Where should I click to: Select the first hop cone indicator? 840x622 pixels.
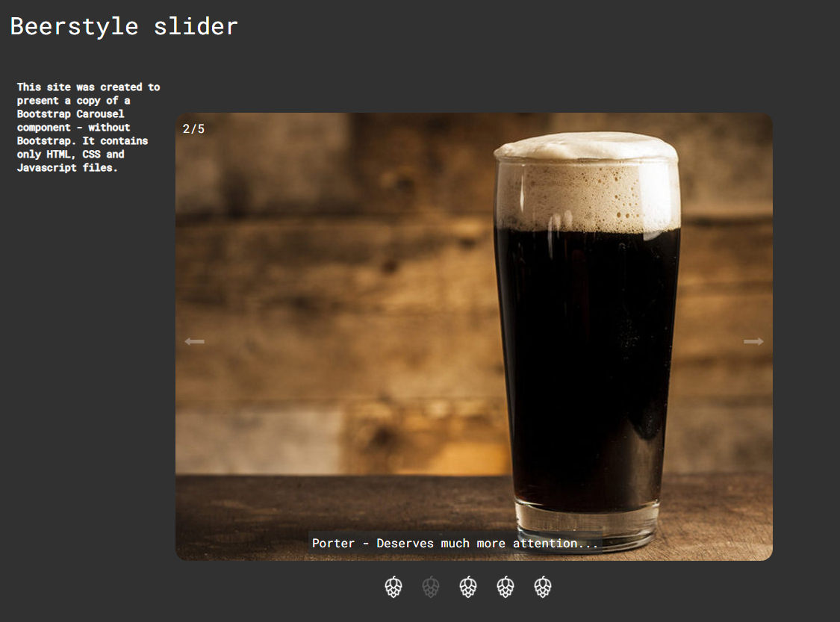pyautogui.click(x=393, y=587)
